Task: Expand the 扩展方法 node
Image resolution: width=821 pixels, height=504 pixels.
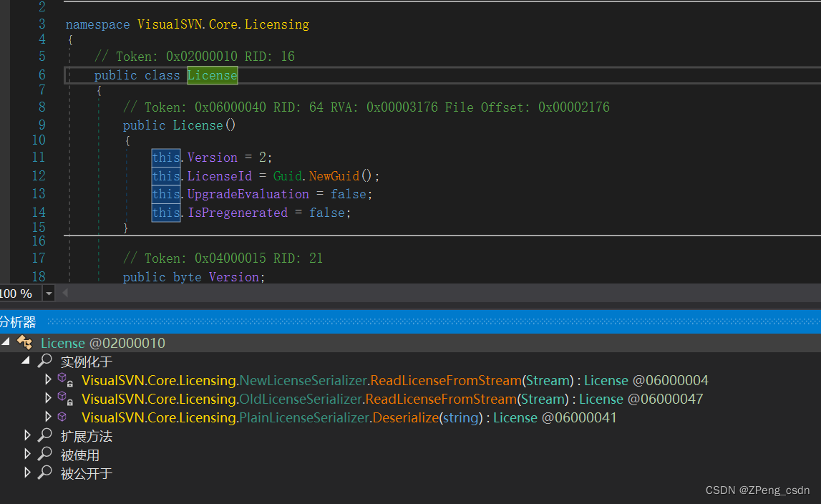Action: (27, 435)
